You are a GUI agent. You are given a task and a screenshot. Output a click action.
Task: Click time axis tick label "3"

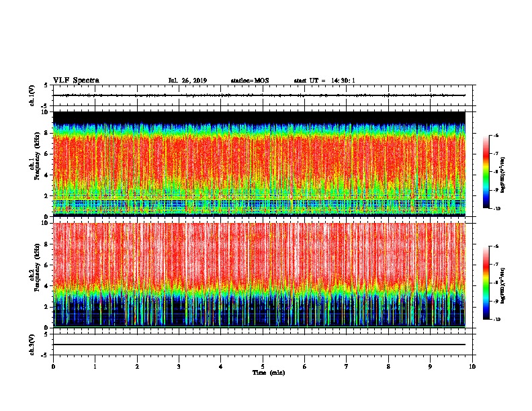click(179, 367)
